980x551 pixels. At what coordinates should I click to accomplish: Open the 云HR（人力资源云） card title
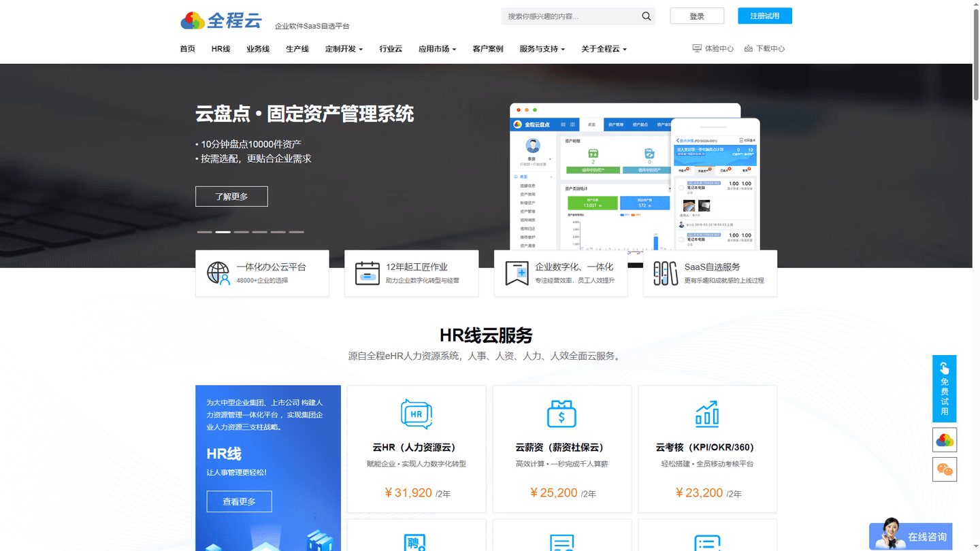click(x=416, y=448)
